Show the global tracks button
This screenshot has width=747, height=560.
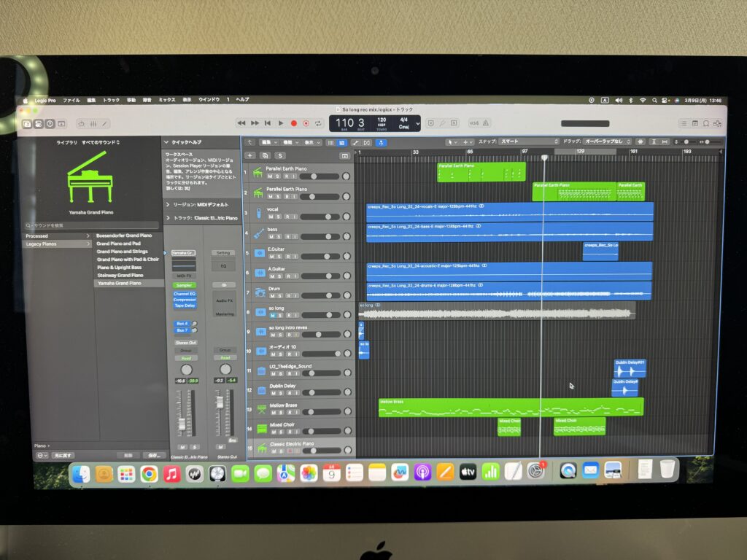(344, 156)
